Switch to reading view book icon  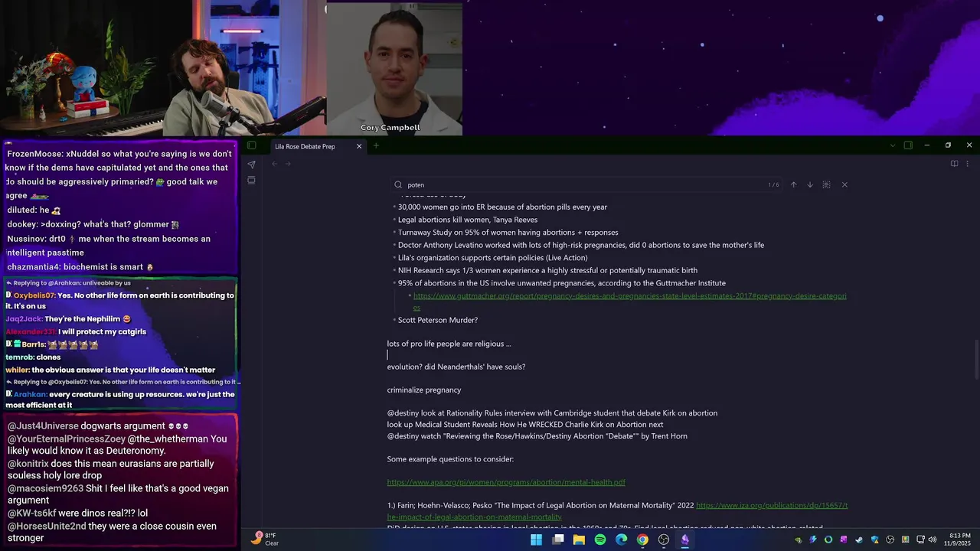(954, 164)
